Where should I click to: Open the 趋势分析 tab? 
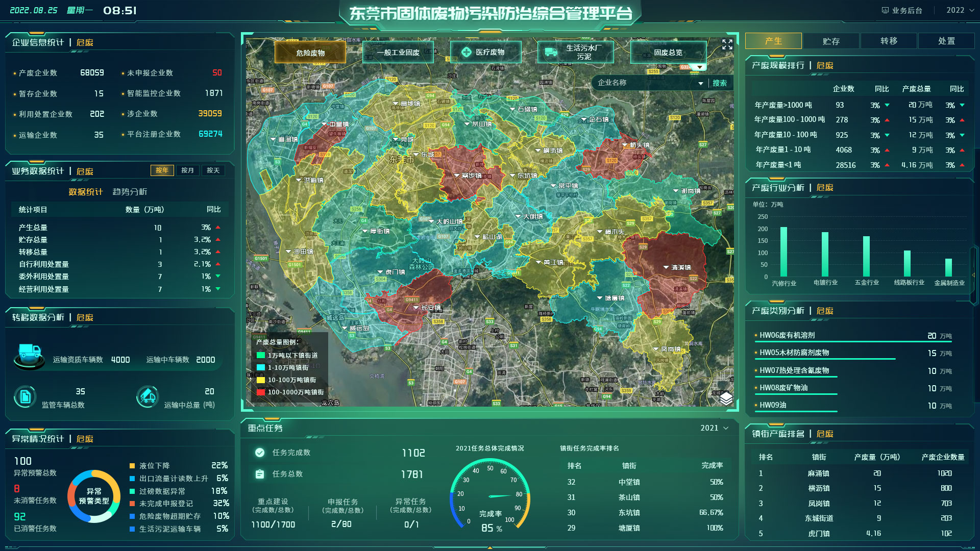pos(130,192)
